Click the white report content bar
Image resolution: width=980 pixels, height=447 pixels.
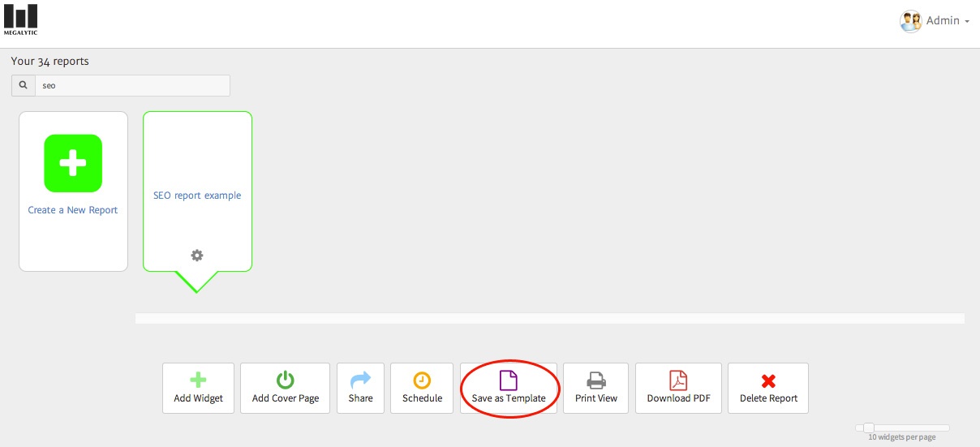click(x=549, y=318)
